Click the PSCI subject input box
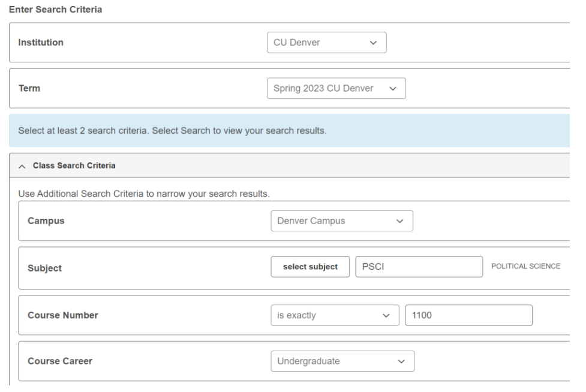586x392 pixels. pos(420,266)
